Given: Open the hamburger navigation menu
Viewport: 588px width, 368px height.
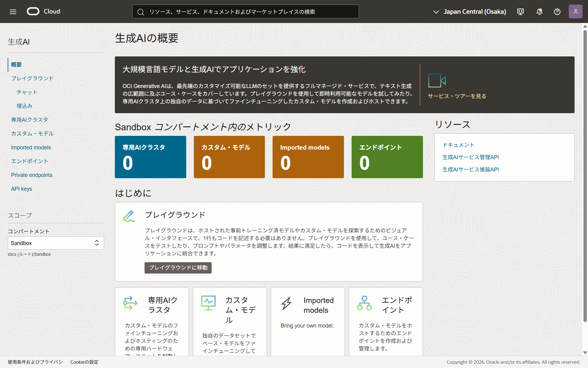Looking at the screenshot, I should pyautogui.click(x=13, y=12).
